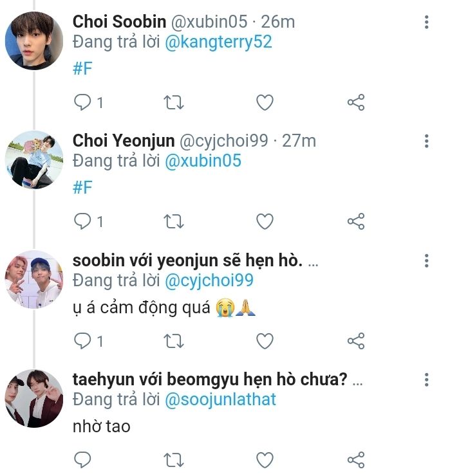Click the #F hashtag in Choi Yeonjun's tweet

[83, 188]
